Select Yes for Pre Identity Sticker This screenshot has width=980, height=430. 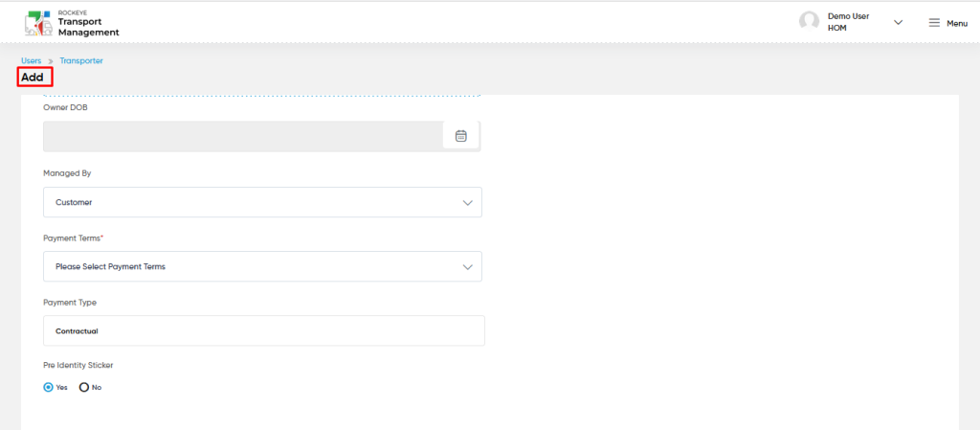pos(48,388)
